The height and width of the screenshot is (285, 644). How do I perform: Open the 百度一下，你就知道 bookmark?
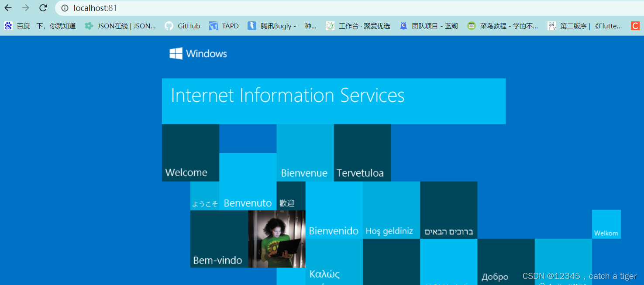[46, 26]
